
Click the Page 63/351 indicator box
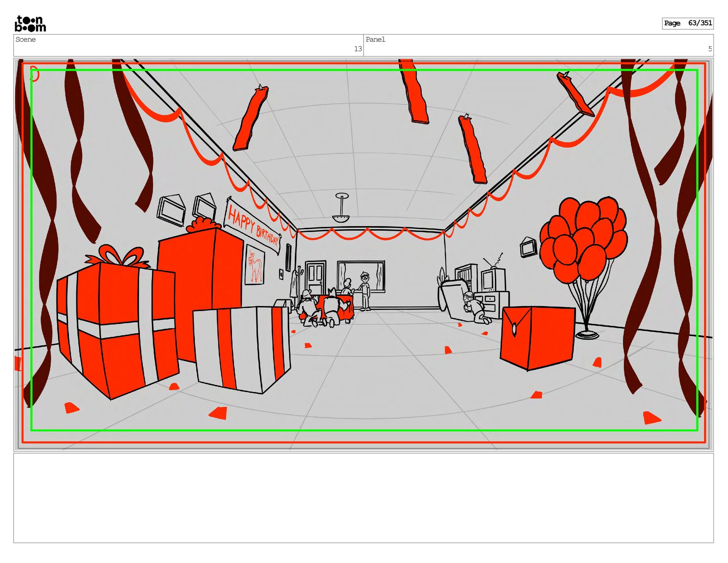click(x=687, y=23)
